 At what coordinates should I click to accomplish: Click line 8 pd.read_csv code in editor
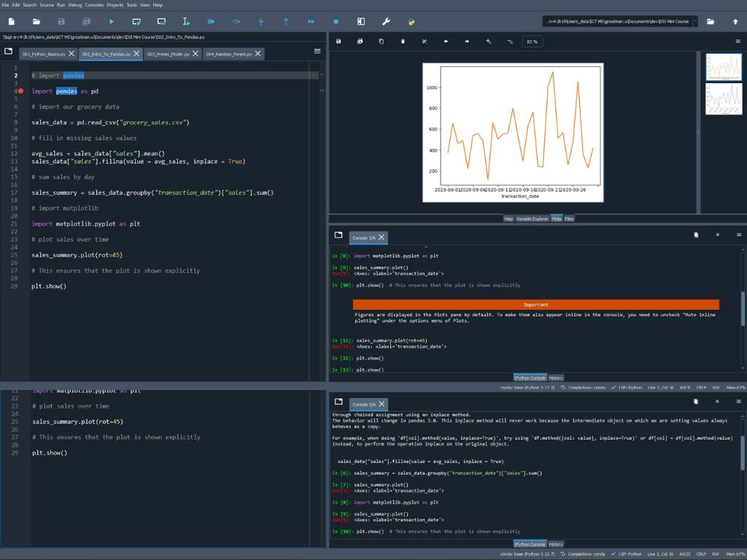click(111, 122)
